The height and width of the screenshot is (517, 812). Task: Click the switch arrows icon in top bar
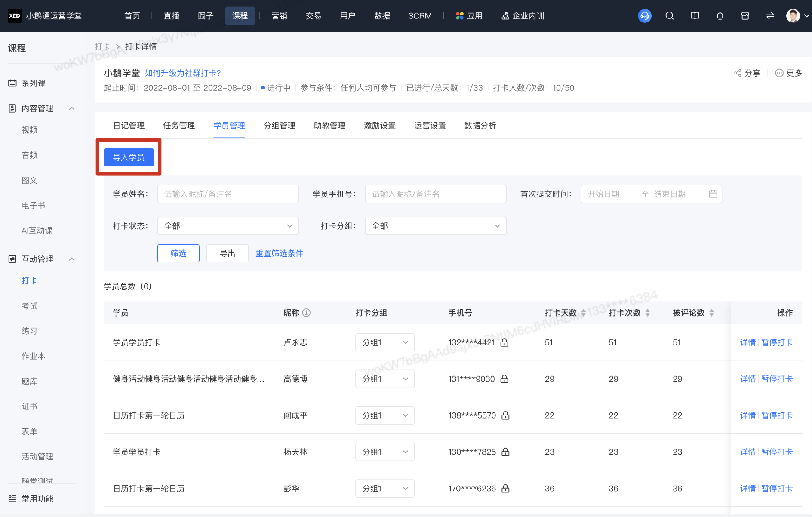(x=770, y=16)
